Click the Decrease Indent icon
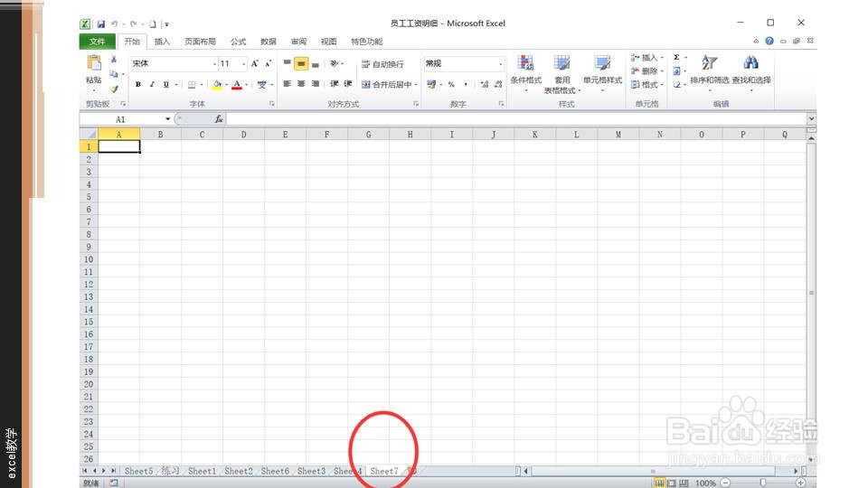 pos(334,84)
